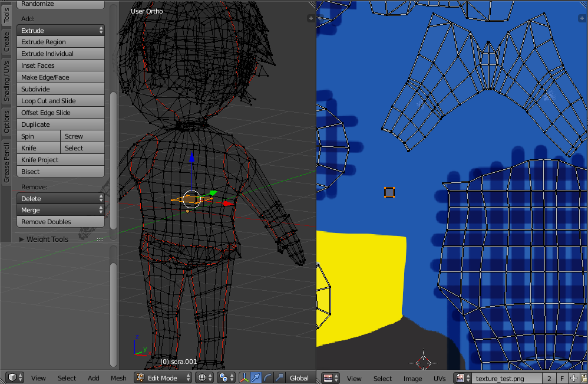Click the texture_test.png image name field
The width and height of the screenshot is (588, 384).
[x=507, y=378]
